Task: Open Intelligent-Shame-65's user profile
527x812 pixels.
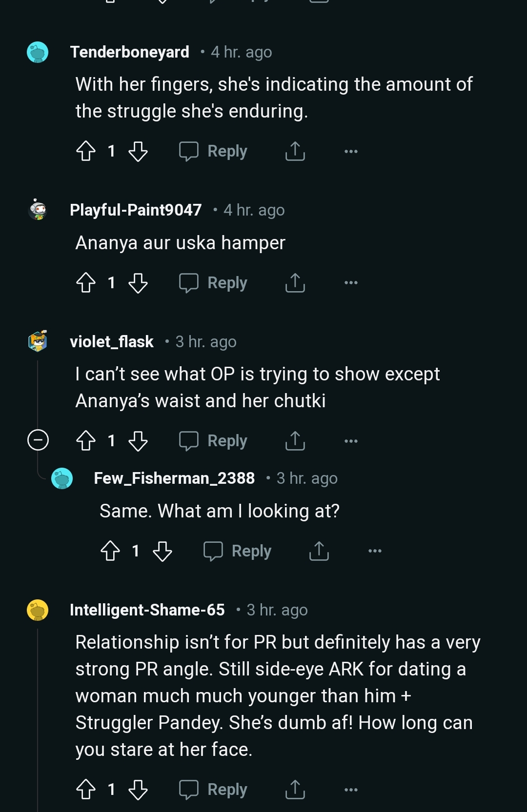Action: click(147, 610)
